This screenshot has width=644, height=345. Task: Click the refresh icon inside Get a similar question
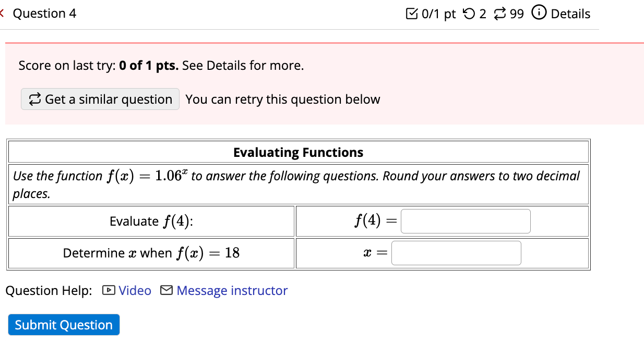point(34,99)
